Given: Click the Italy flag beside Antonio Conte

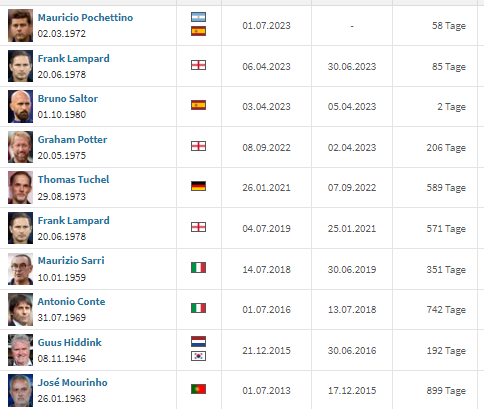Looking at the screenshot, I should point(198,308).
